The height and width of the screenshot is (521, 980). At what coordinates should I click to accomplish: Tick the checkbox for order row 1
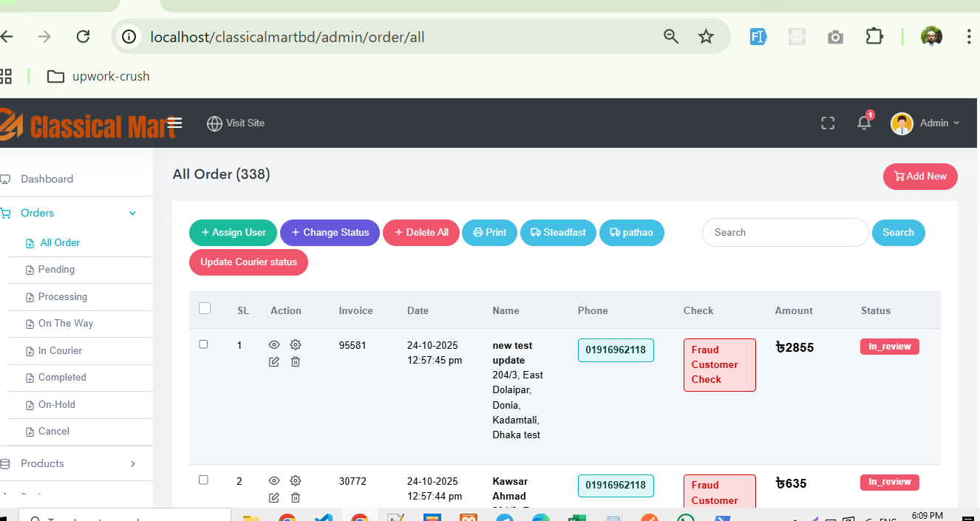click(x=204, y=344)
